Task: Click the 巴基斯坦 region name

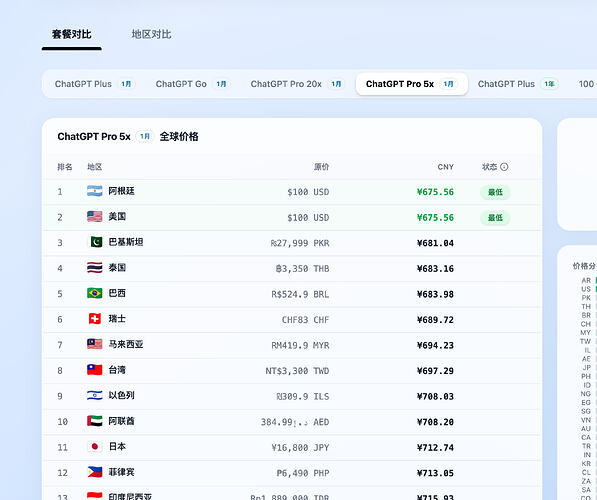Action: click(x=126, y=242)
